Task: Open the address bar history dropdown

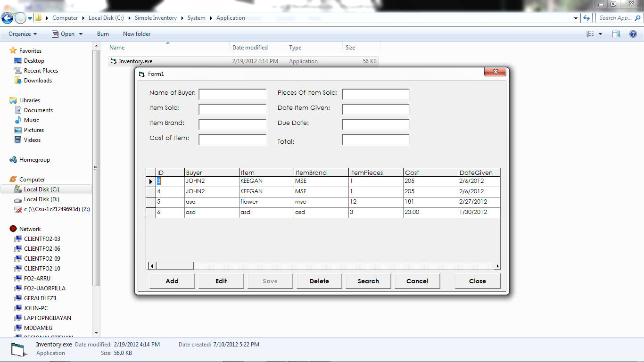Action: pos(576,18)
